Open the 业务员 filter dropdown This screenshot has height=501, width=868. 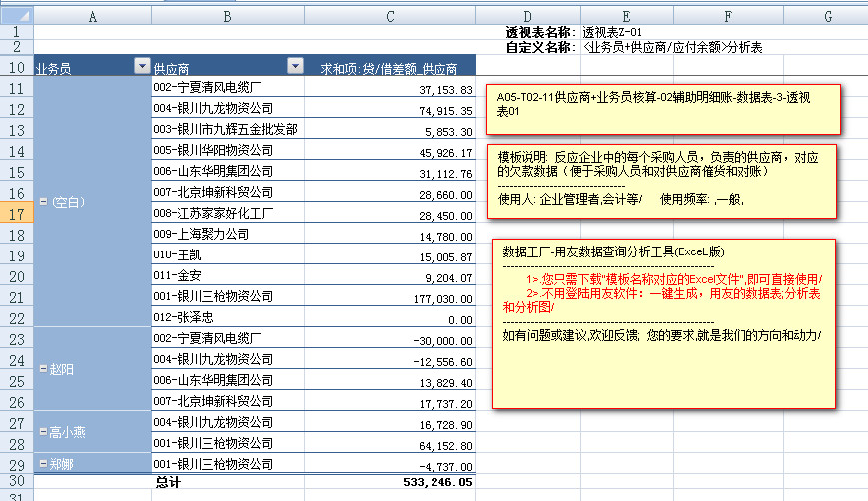pyautogui.click(x=140, y=67)
